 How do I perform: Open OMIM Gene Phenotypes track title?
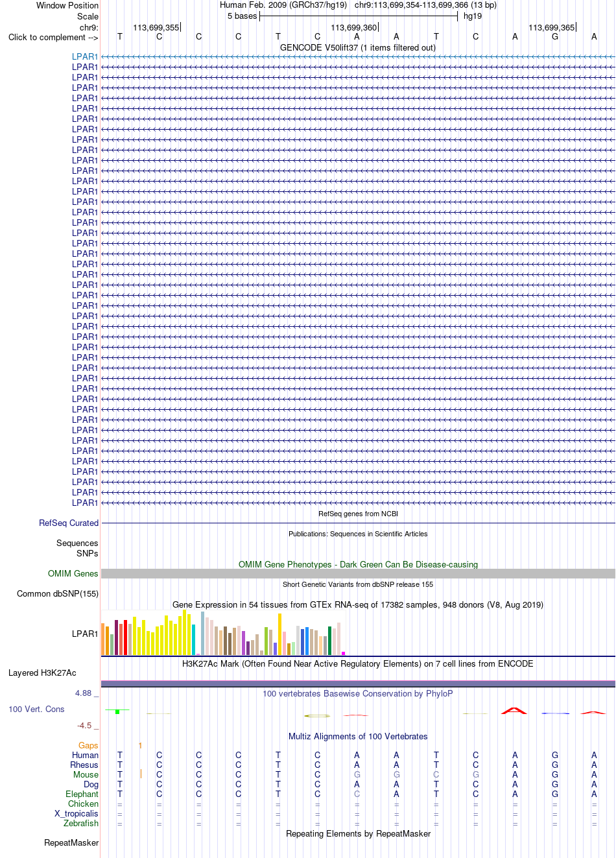(358, 564)
